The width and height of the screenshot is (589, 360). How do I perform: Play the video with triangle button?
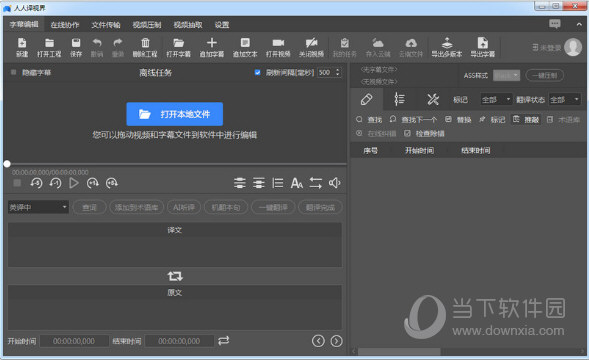[74, 183]
